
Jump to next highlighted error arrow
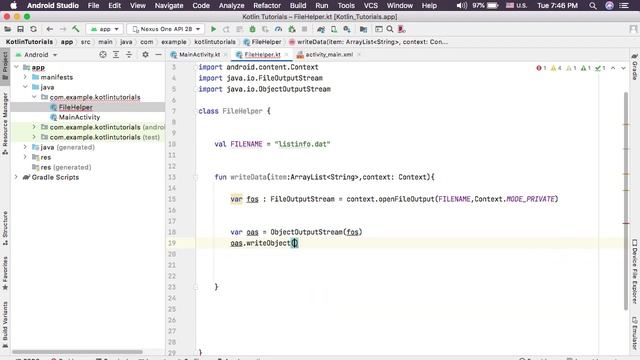coord(623,68)
